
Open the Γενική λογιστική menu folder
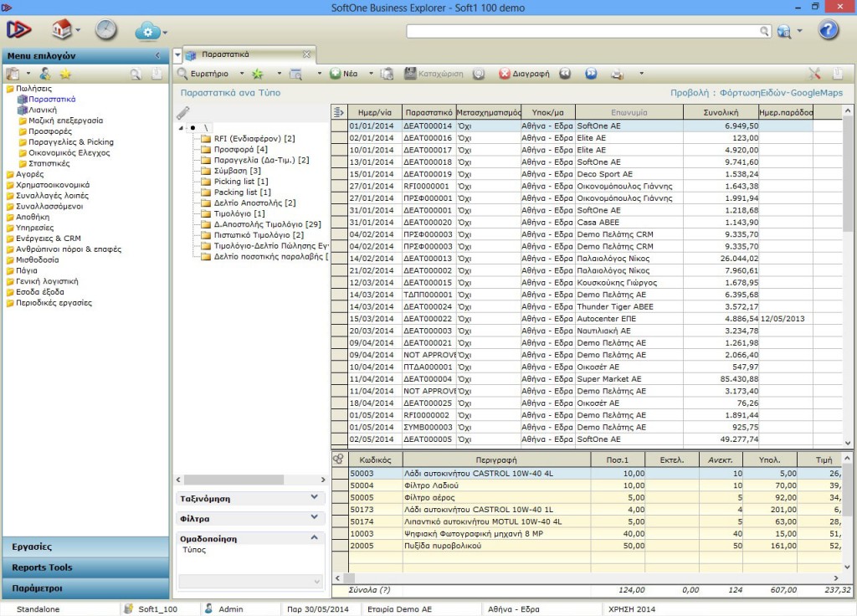[47, 281]
